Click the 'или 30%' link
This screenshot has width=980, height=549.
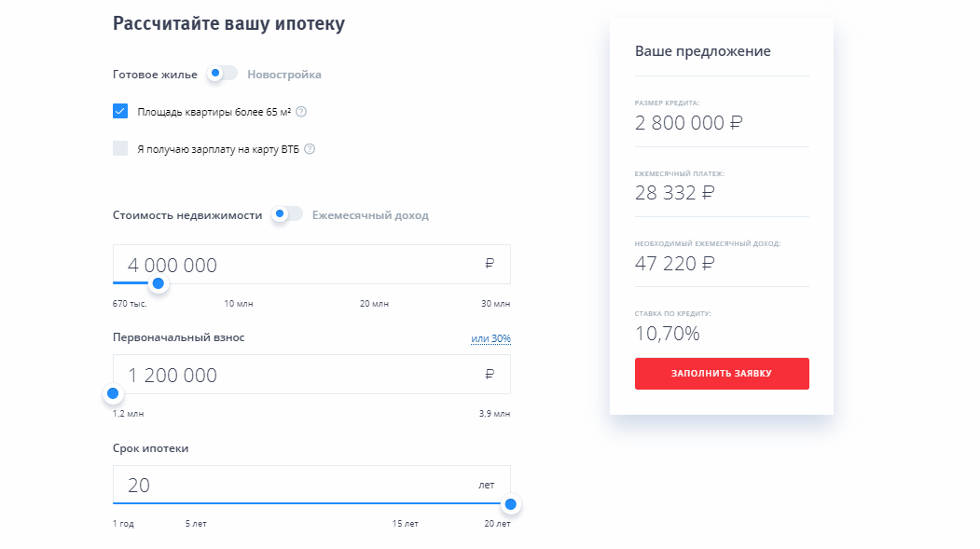tap(490, 338)
